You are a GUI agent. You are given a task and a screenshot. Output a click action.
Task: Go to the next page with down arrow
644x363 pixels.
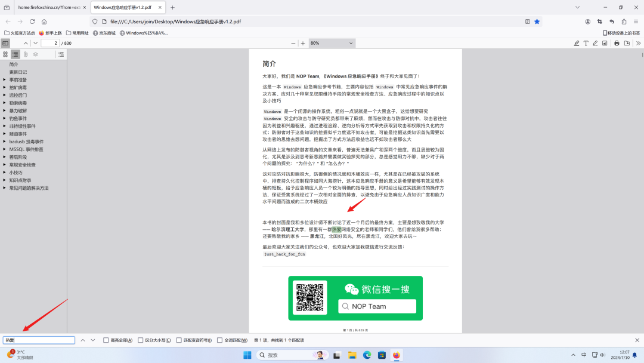35,43
